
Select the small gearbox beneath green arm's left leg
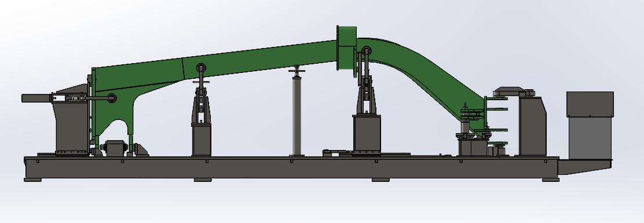[x=115, y=148]
